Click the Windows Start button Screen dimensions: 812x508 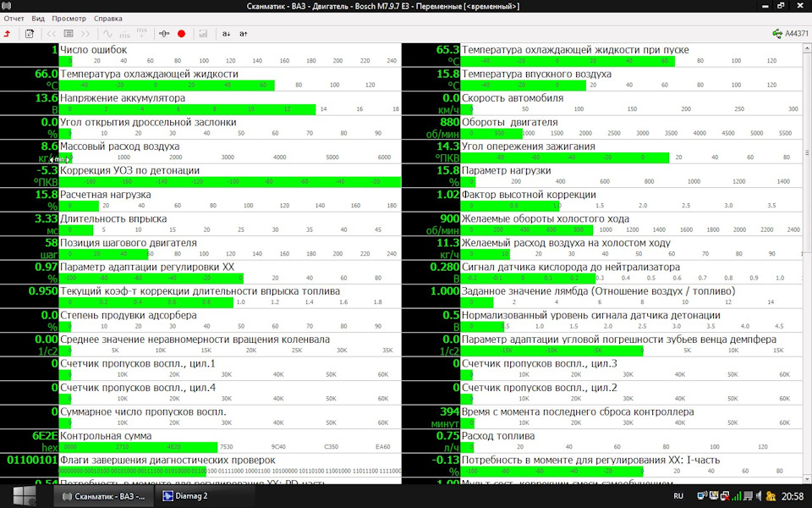pos(25,496)
